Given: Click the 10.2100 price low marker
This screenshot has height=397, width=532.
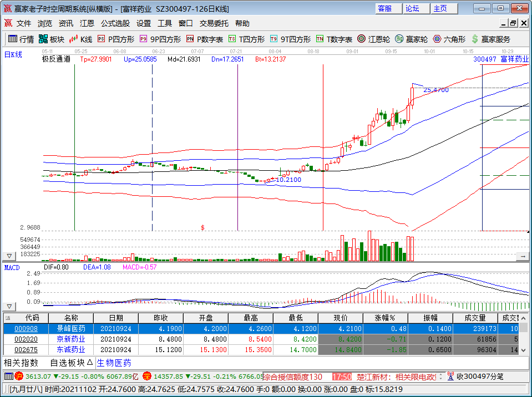Looking at the screenshot, I should [x=288, y=180].
